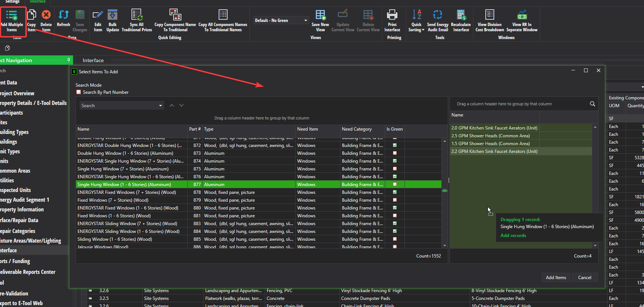Open the Default - No Green view dropdown
Image resolution: width=644 pixels, height=307 pixels.
pyautogui.click(x=305, y=20)
